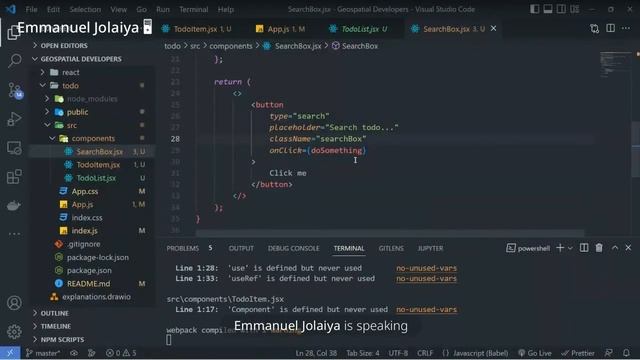Image resolution: width=640 pixels, height=360 pixels.
Task: Maximize the panel size chevron
Action: (x=615, y=248)
